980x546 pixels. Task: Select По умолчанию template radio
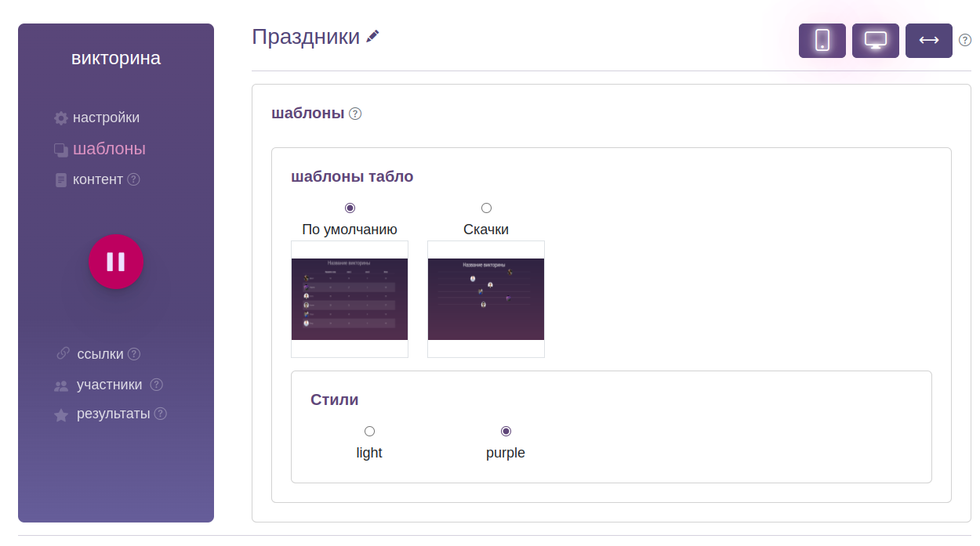click(x=350, y=208)
